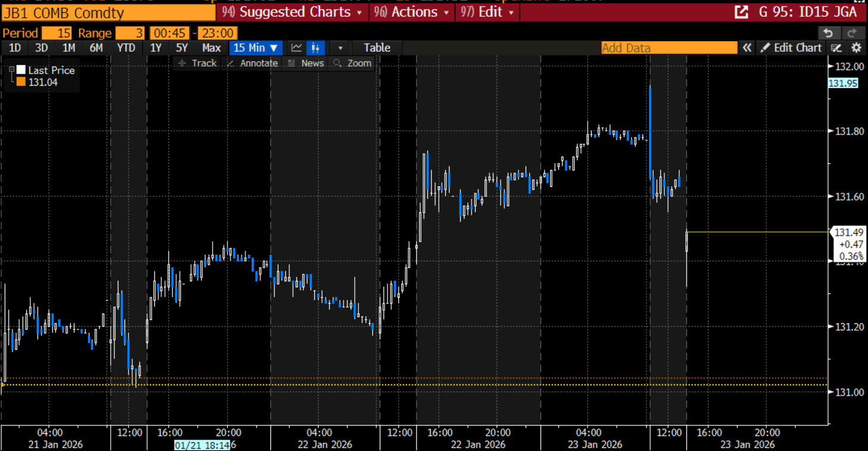This screenshot has height=451, width=868.
Task: Redo the chart change
Action: (852, 33)
